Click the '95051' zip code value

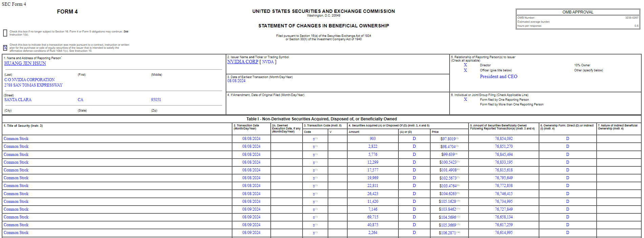[x=156, y=100]
